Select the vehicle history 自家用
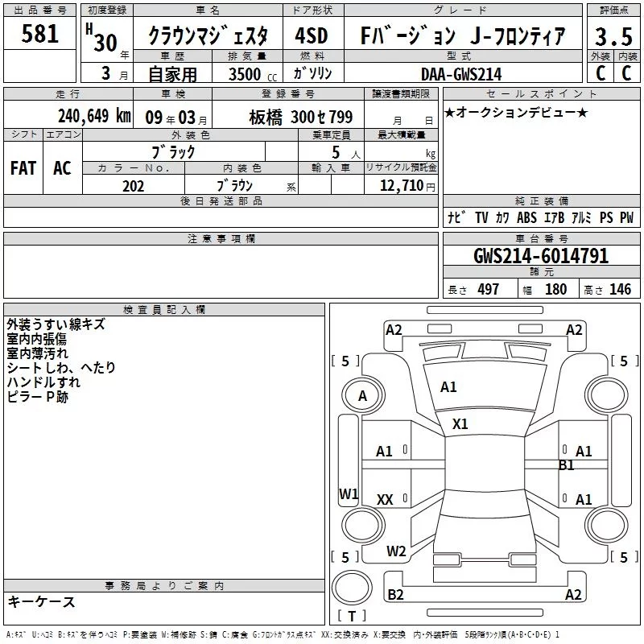Image resolution: width=644 pixels, height=644 pixels. (x=172, y=74)
